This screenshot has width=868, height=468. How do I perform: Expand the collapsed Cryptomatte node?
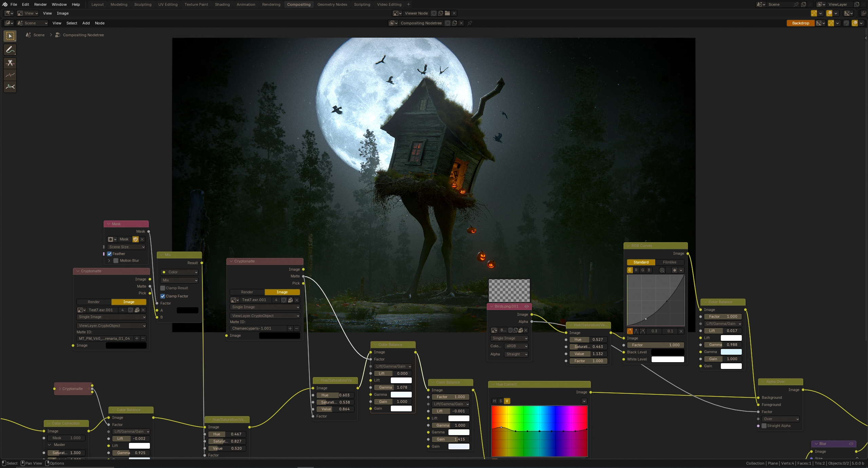(x=60, y=389)
